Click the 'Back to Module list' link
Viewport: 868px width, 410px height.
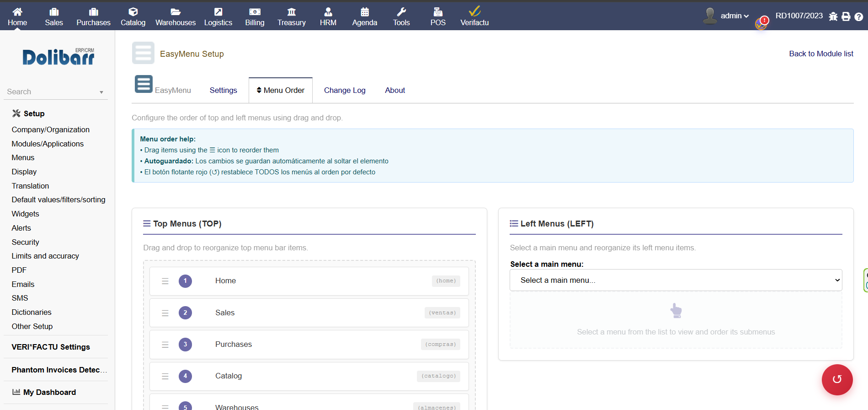[x=821, y=54]
